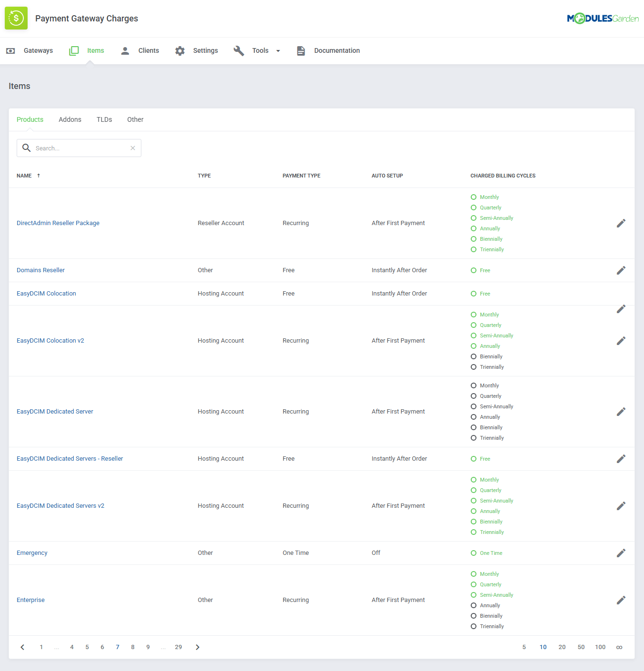
Task: Edit the Emergency item using its pencil icon
Action: click(621, 553)
